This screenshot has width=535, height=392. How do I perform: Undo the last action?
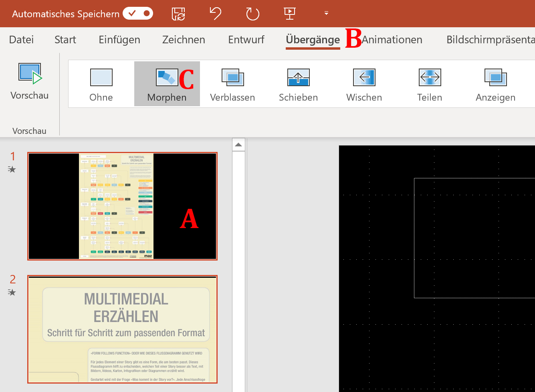pos(215,14)
